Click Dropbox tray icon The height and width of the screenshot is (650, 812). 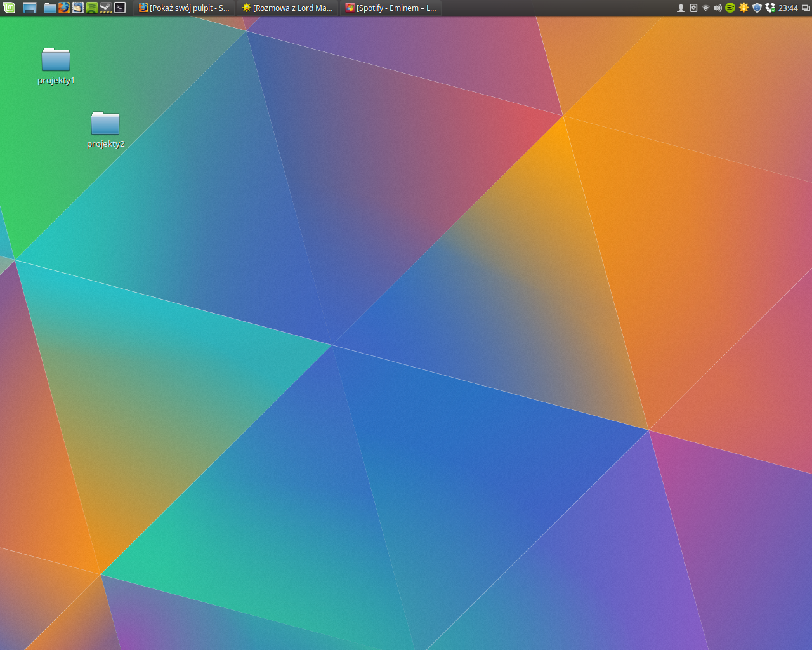(x=770, y=8)
